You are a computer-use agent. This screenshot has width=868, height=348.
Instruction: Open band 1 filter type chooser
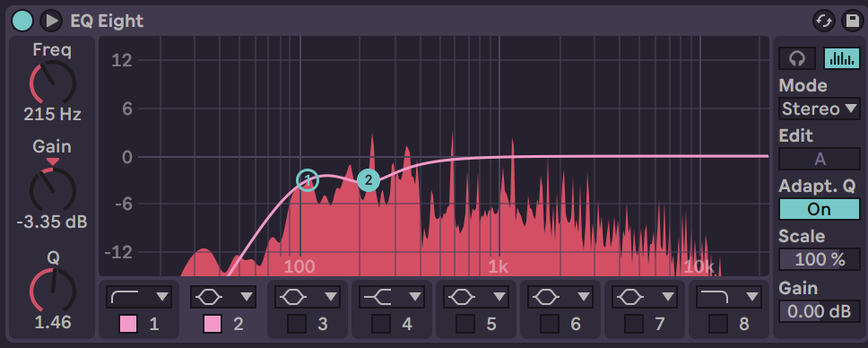coord(139,297)
